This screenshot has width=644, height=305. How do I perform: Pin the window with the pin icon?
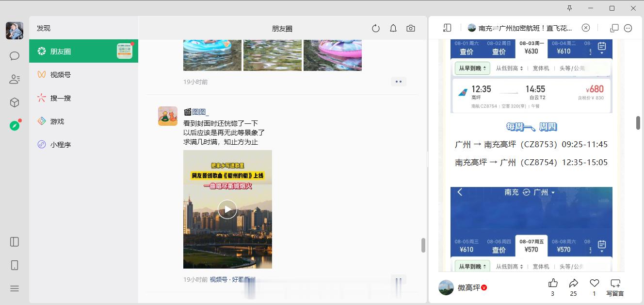[569, 8]
